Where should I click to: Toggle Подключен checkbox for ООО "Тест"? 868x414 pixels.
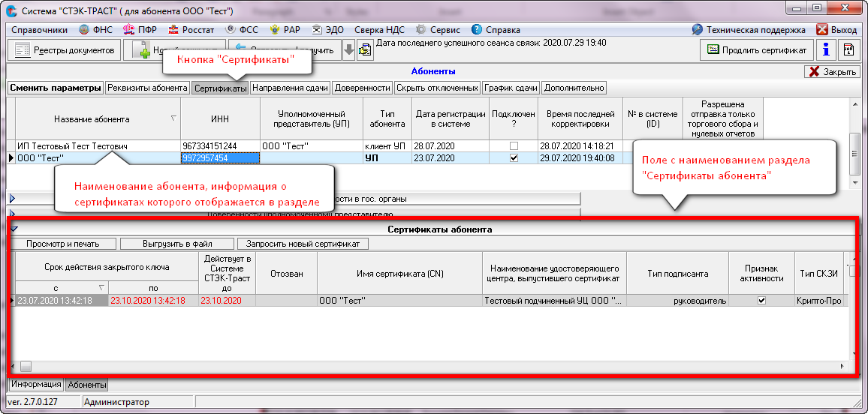pos(514,157)
